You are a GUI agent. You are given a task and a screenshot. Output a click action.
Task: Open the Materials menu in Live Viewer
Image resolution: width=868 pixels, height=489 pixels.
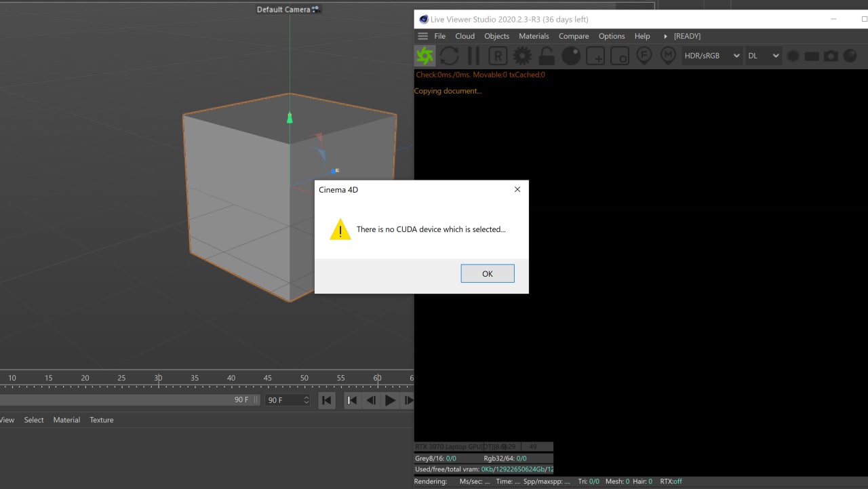tap(534, 36)
